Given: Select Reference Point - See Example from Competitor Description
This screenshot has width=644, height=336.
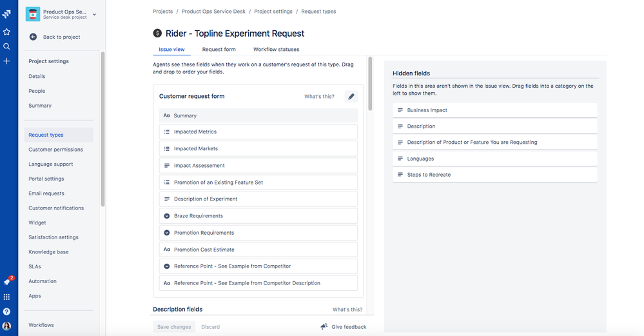Looking at the screenshot, I should click(x=259, y=283).
